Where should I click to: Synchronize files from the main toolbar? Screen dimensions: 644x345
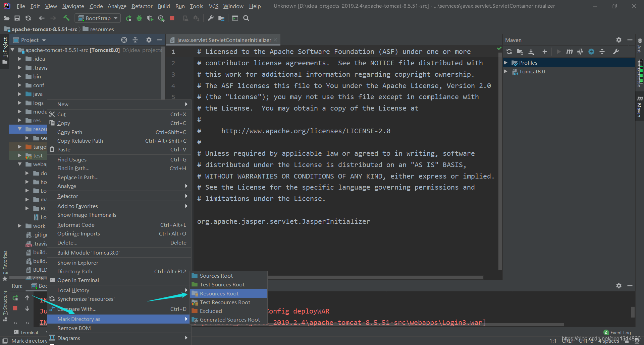tap(28, 18)
